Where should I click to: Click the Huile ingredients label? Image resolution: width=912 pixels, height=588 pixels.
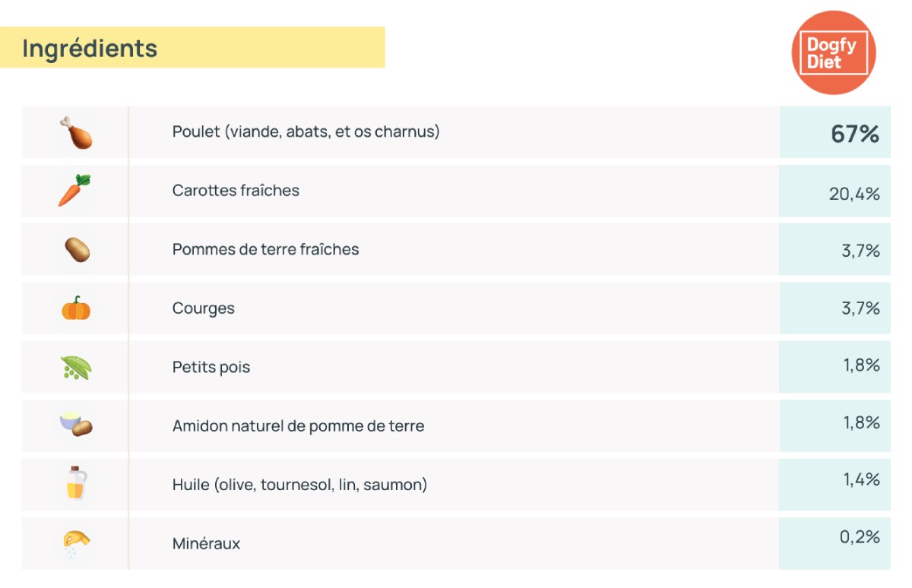click(299, 485)
